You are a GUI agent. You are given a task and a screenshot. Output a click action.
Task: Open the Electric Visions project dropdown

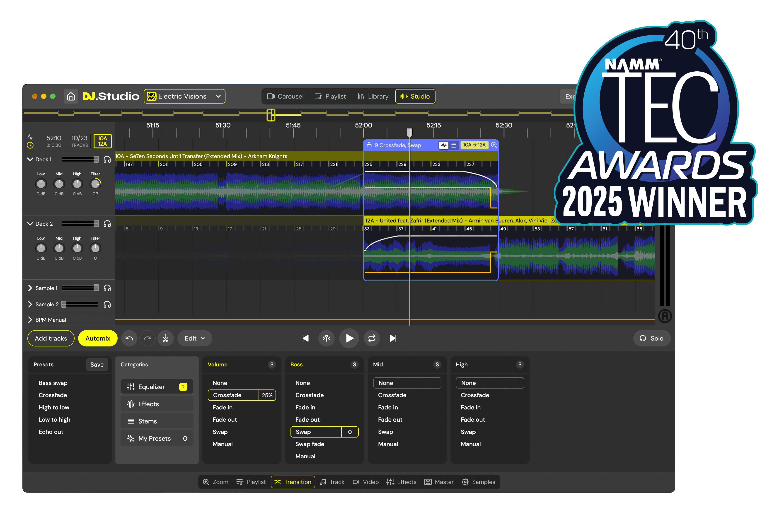coord(185,96)
